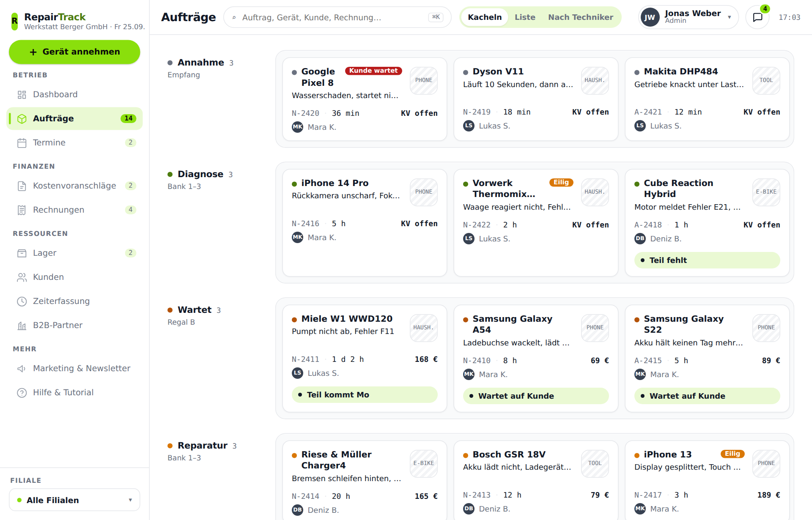The image size is (812, 520).
Task: Click the 189 € price on iPhone 13 card
Action: pos(768,495)
